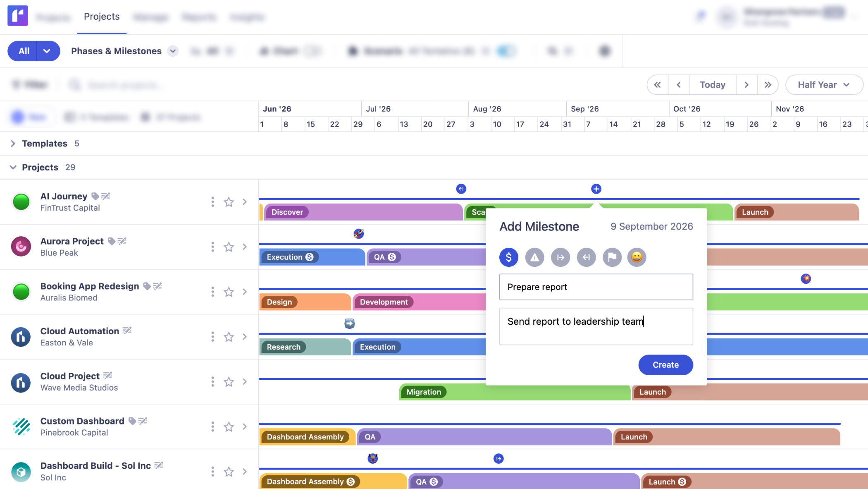Select the emoji smiley milestone icon

click(637, 257)
